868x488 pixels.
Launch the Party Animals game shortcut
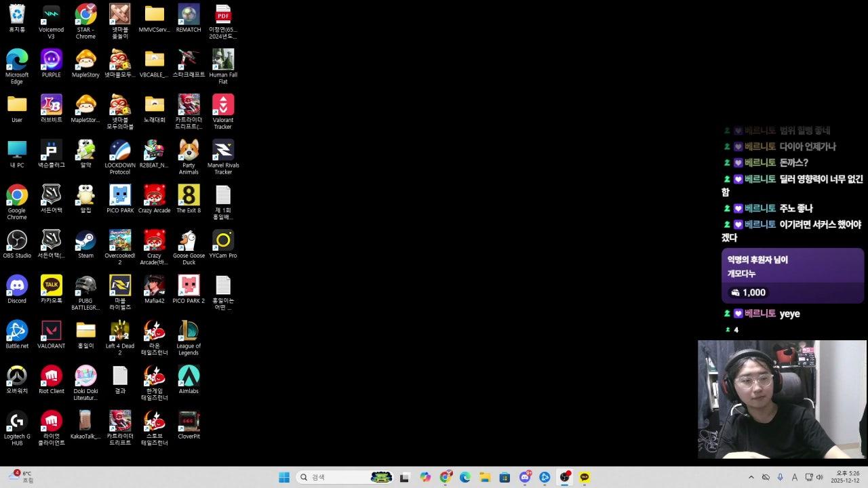(x=189, y=150)
